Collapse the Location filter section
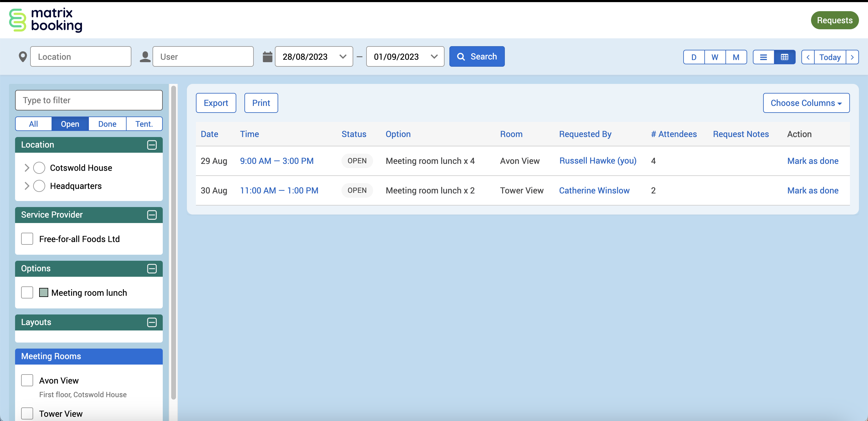Viewport: 868px width, 421px height. (x=152, y=145)
